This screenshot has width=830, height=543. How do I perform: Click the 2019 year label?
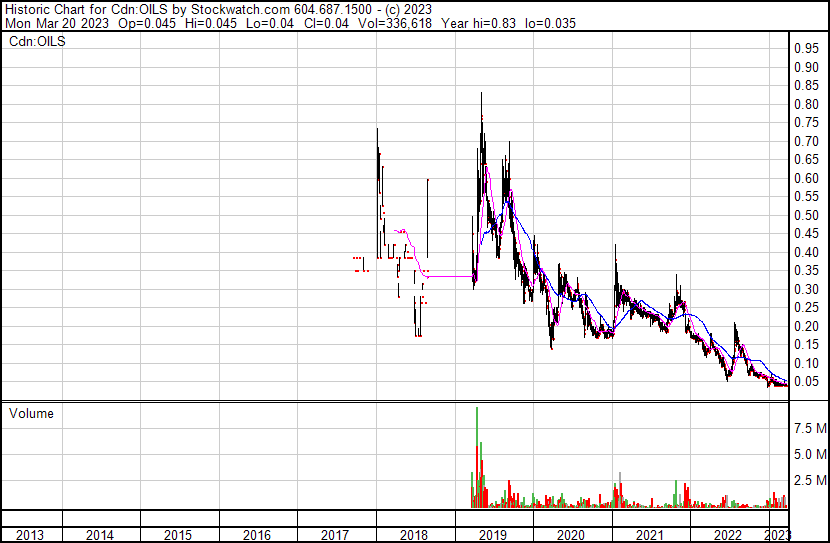tap(492, 535)
